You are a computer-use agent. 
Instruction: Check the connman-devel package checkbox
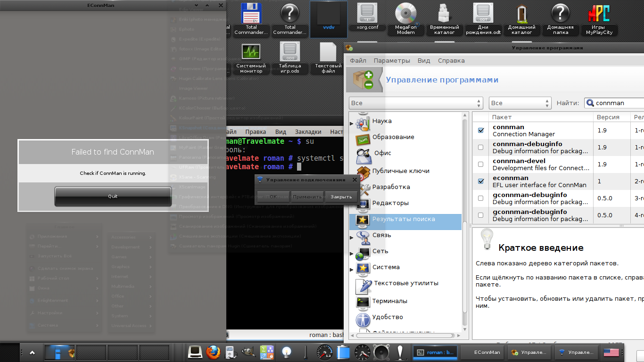point(481,165)
